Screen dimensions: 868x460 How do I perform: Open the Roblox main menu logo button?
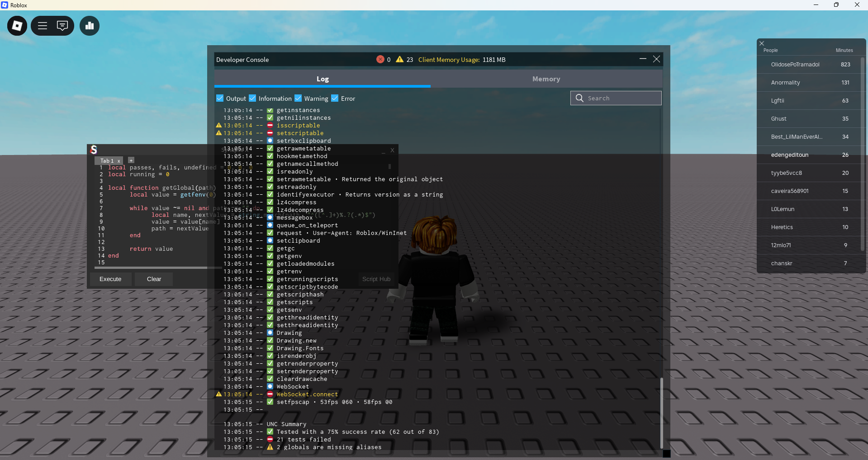17,26
